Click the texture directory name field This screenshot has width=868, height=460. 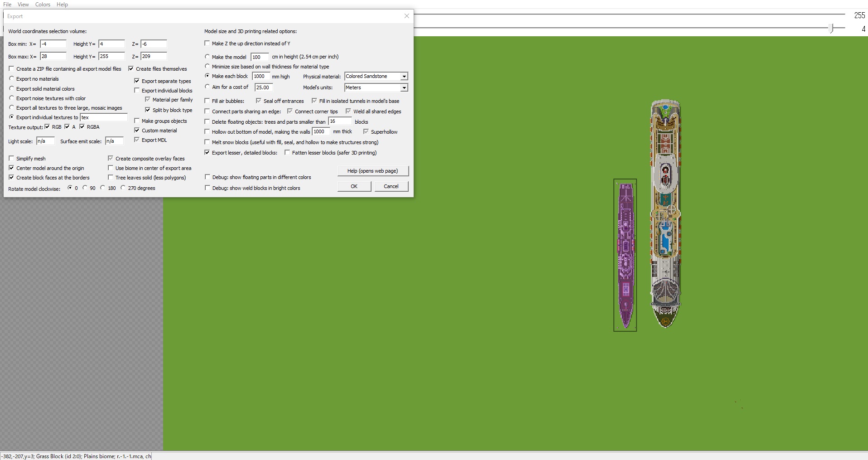point(104,117)
